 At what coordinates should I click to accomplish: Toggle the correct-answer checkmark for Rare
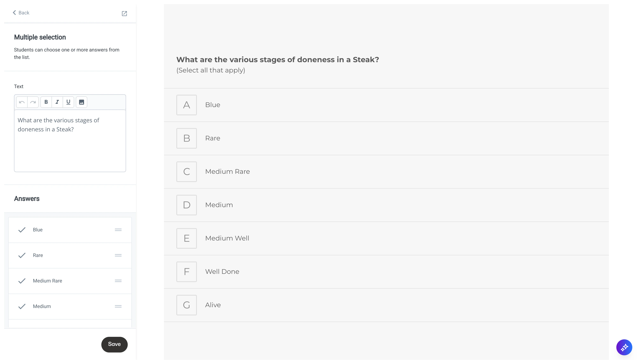point(22,255)
